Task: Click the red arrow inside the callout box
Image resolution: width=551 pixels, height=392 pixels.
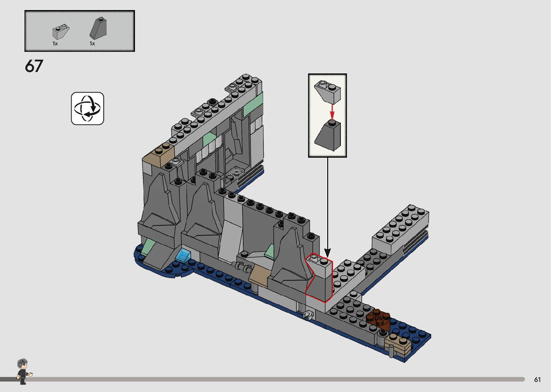Action: pos(332,111)
